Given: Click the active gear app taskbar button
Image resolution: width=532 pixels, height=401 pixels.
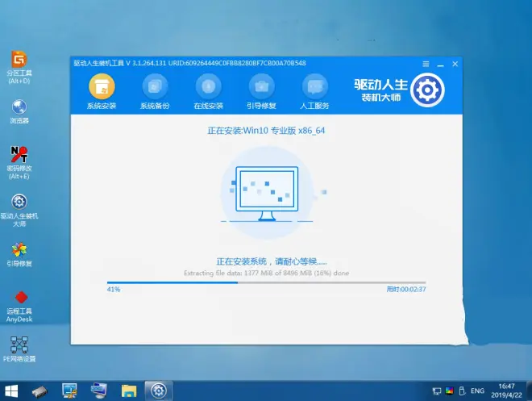Looking at the screenshot, I should click(x=159, y=391).
